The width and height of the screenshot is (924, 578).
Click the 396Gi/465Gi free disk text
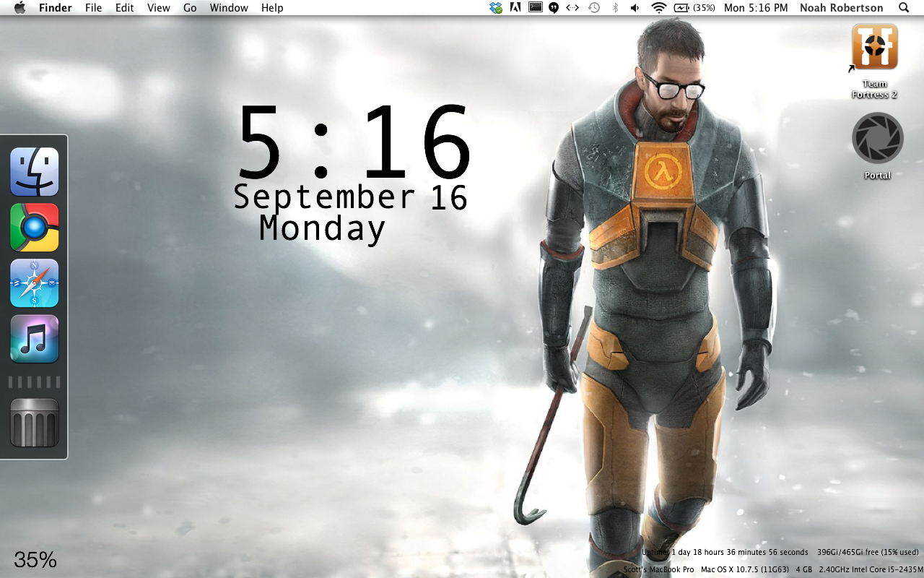pos(868,553)
